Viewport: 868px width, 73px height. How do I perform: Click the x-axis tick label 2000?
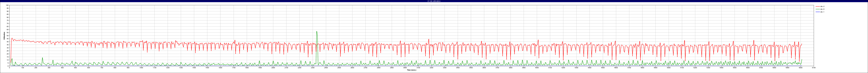pyautogui.click(x=273, y=68)
